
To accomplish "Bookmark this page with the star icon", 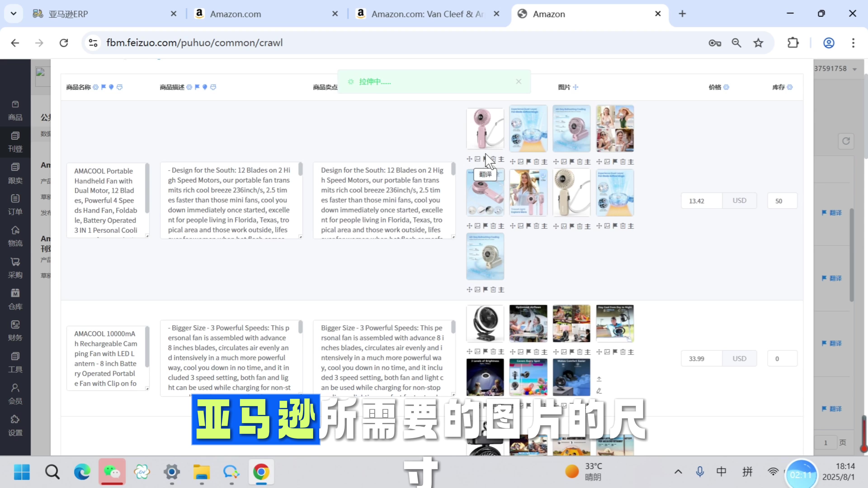I will pyautogui.click(x=758, y=43).
